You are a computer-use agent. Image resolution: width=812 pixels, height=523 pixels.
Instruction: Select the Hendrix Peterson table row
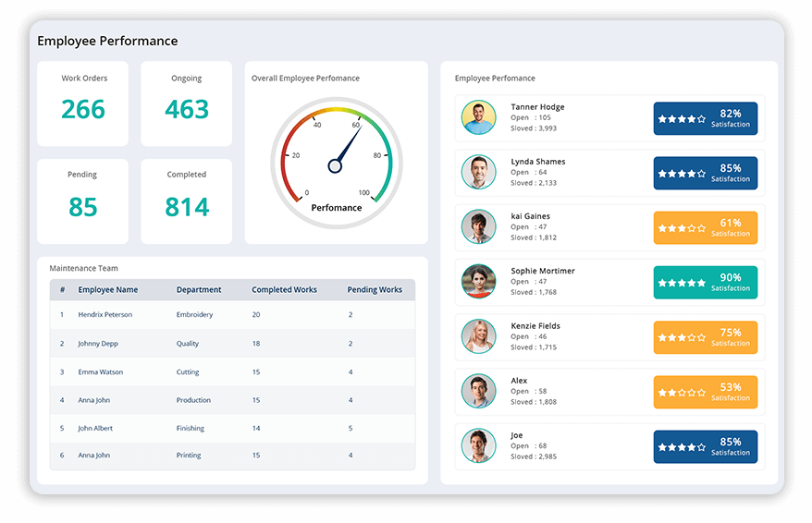pos(232,315)
